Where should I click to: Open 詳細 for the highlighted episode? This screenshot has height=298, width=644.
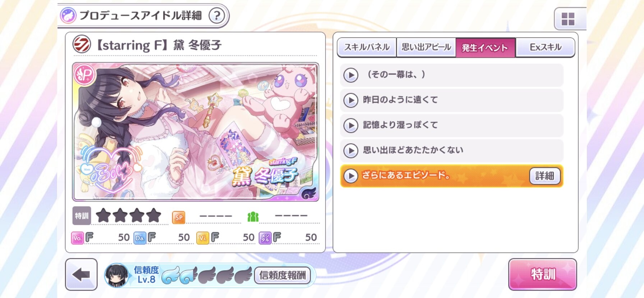point(545,176)
